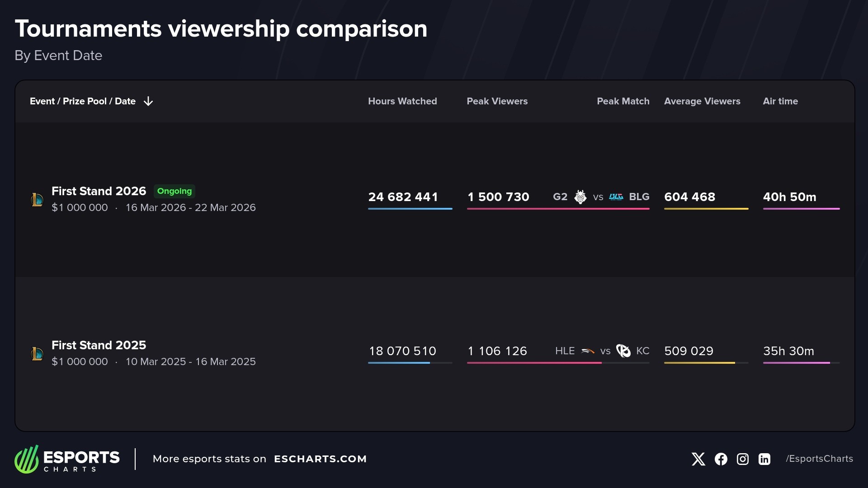Click League of Legends icon for First Stand 2025
Screen dimensions: 868x488
click(37, 353)
